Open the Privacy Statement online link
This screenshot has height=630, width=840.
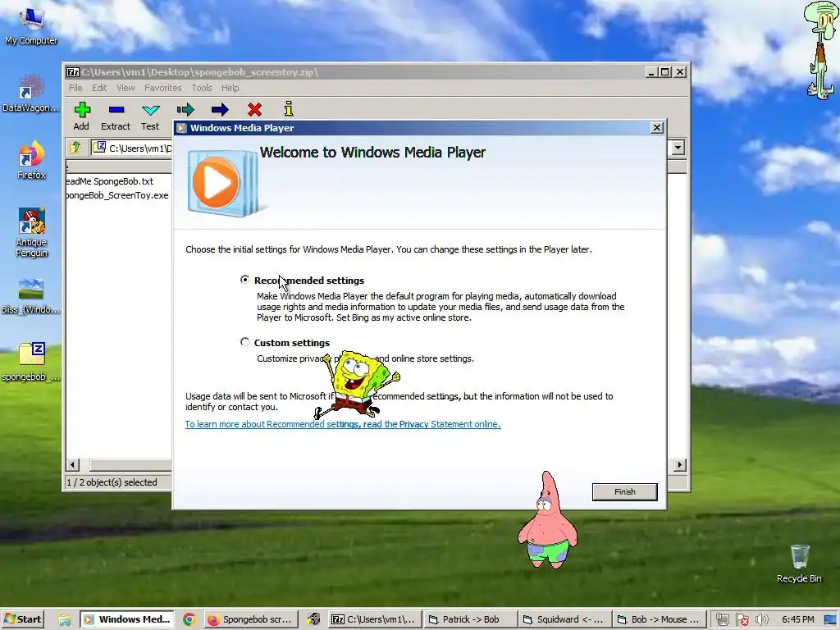pos(343,424)
